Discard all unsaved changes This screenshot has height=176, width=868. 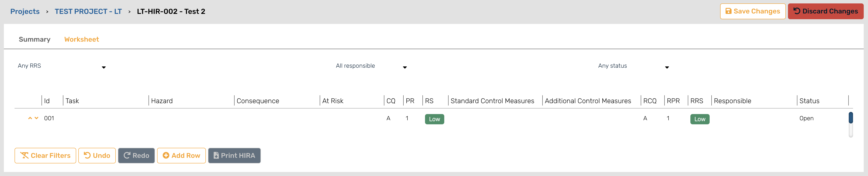tap(825, 11)
